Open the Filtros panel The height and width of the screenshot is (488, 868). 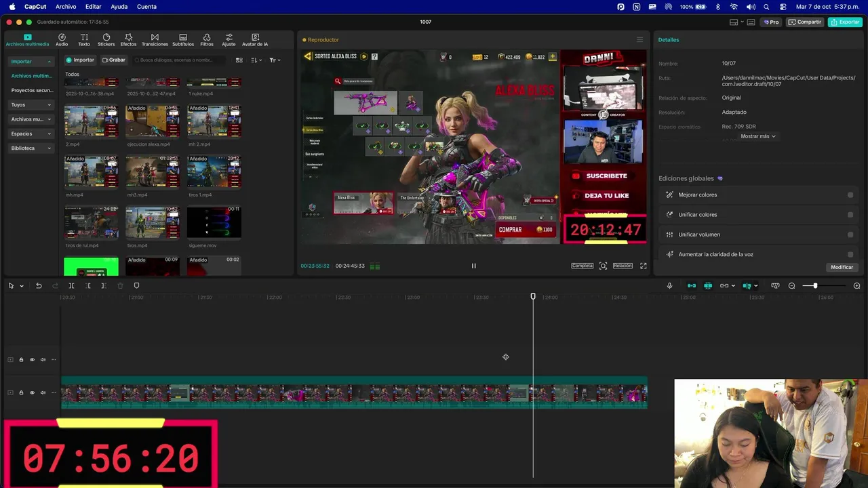(207, 40)
